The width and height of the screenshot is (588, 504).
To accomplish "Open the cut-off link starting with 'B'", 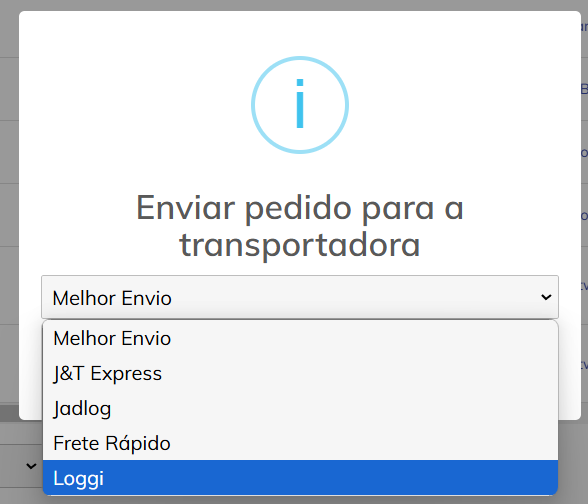I will [584, 89].
